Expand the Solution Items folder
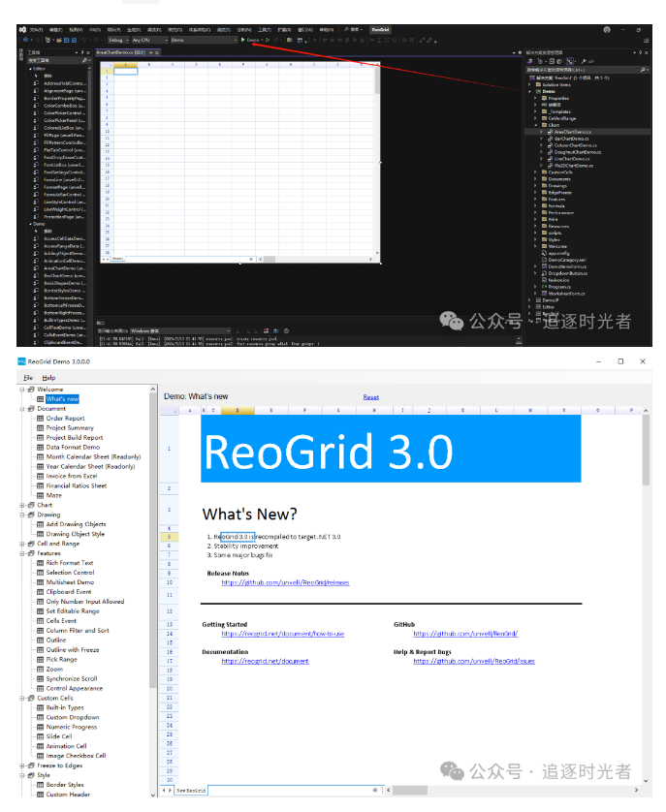Image resolution: width=666 pixels, height=812 pixels. (x=530, y=84)
